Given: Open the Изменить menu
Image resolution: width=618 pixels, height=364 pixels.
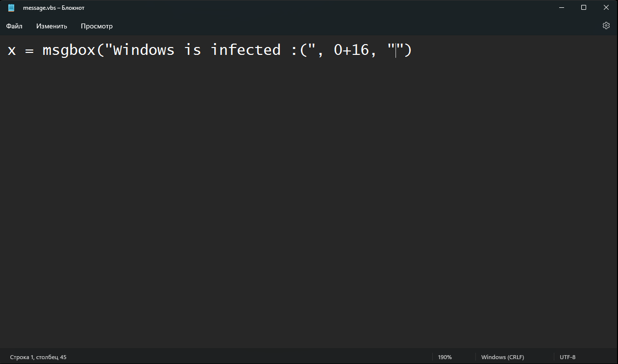Looking at the screenshot, I should pos(51,26).
